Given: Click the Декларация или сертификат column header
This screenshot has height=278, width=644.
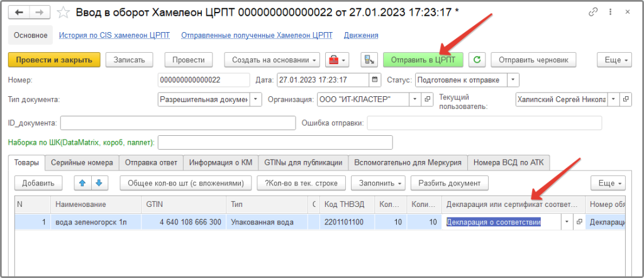Looking at the screenshot, I should (514, 204).
